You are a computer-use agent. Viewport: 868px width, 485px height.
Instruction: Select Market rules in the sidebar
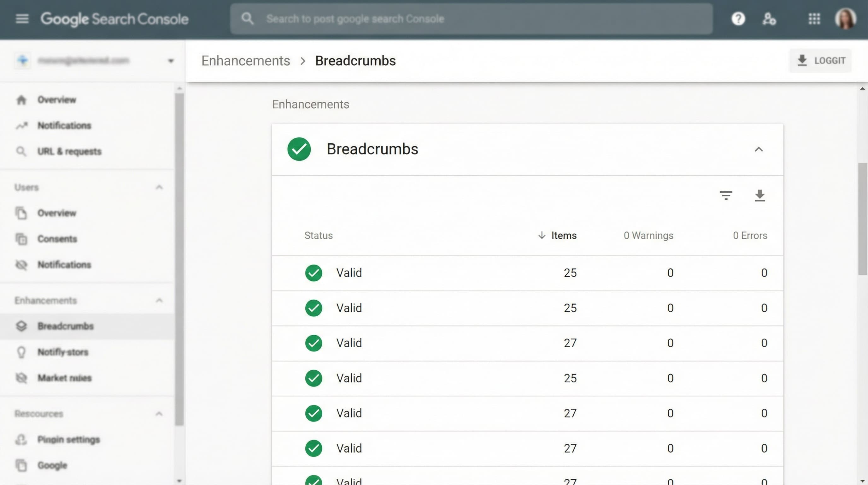click(x=64, y=378)
